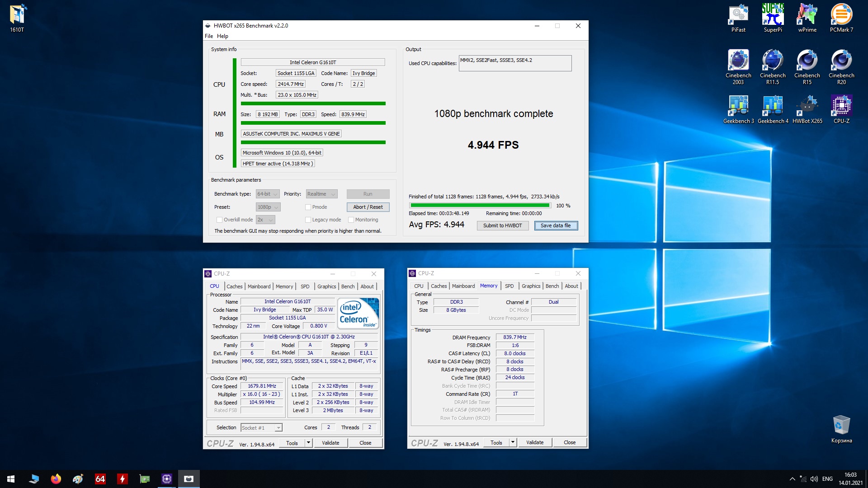868x488 pixels.
Task: Open the Priority Realtime dropdown
Action: (321, 194)
